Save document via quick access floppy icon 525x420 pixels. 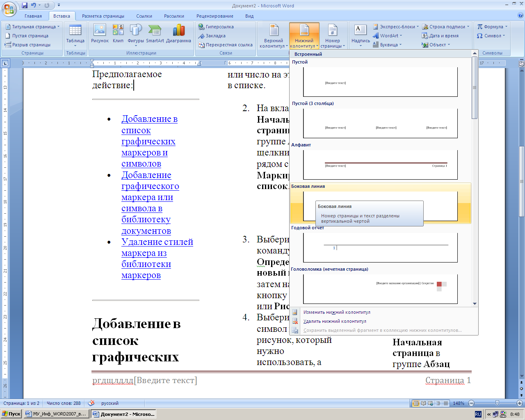[25, 5]
